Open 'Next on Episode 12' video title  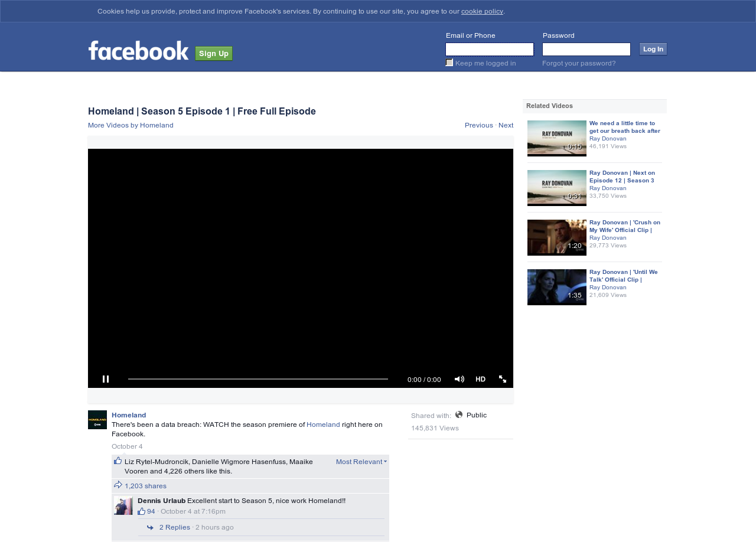pyautogui.click(x=622, y=177)
